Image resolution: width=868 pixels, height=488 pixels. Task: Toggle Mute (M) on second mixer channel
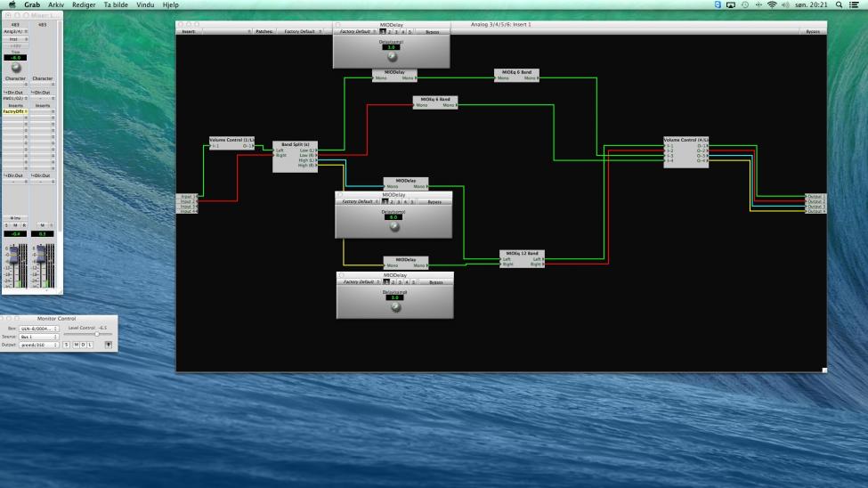pos(43,225)
